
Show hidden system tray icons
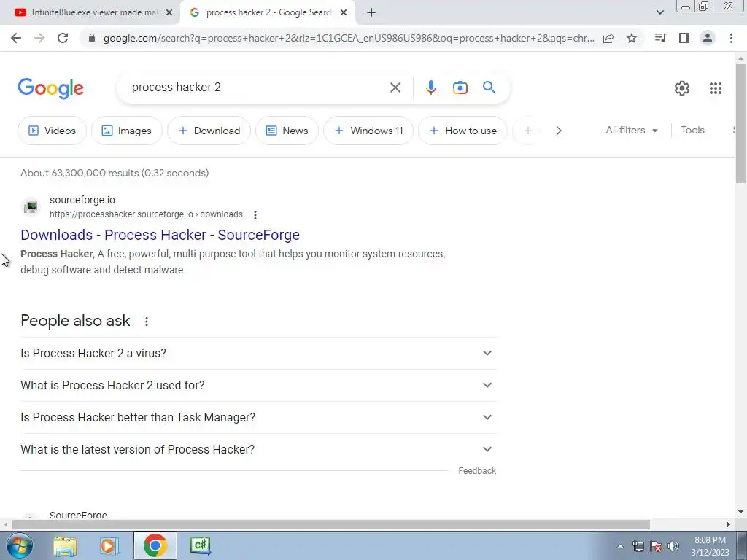click(x=620, y=546)
